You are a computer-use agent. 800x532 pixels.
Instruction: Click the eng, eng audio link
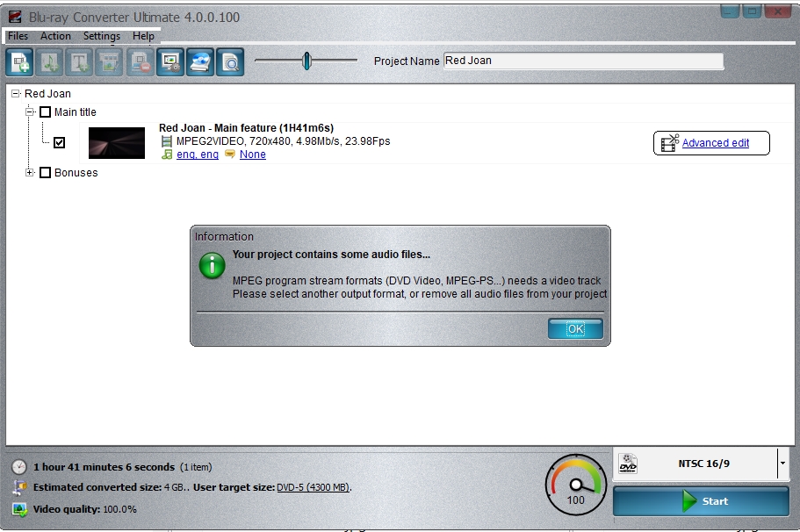coord(198,155)
